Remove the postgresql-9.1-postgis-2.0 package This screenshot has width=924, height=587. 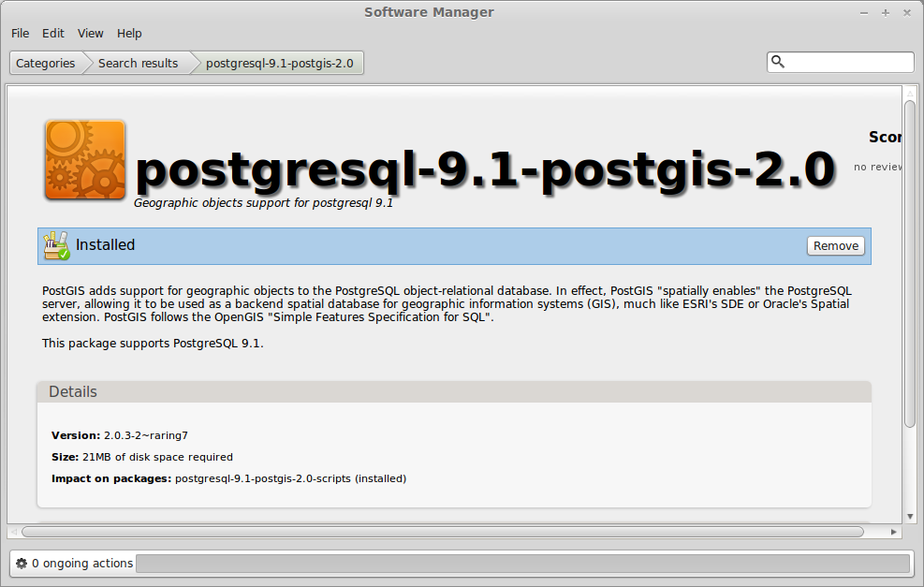pyautogui.click(x=834, y=245)
